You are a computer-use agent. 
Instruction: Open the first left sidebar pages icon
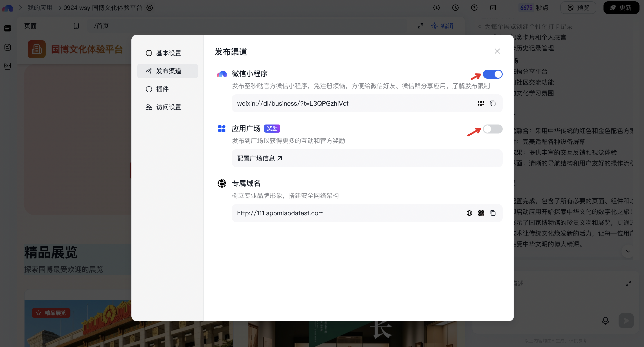tap(7, 28)
